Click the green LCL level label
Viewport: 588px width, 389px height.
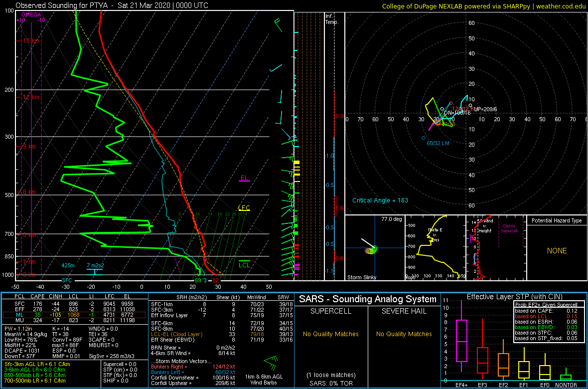click(x=244, y=265)
